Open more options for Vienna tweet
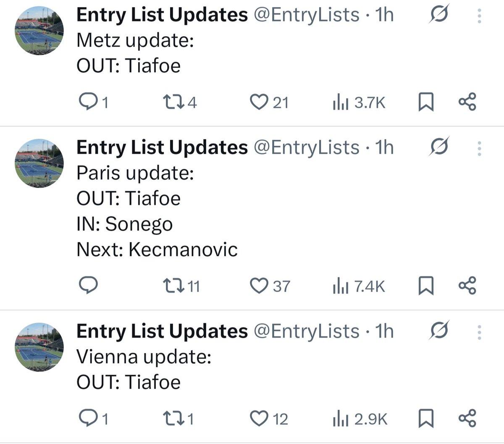This screenshot has height=444, width=504. (479, 332)
